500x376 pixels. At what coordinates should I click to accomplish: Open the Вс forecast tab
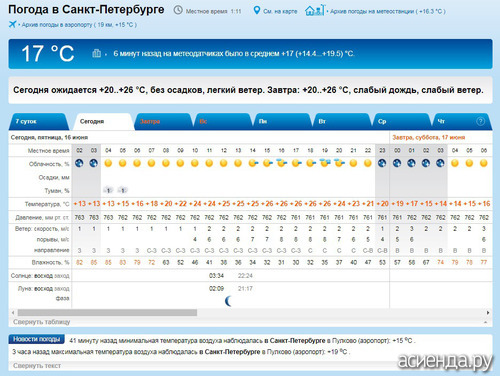223,121
